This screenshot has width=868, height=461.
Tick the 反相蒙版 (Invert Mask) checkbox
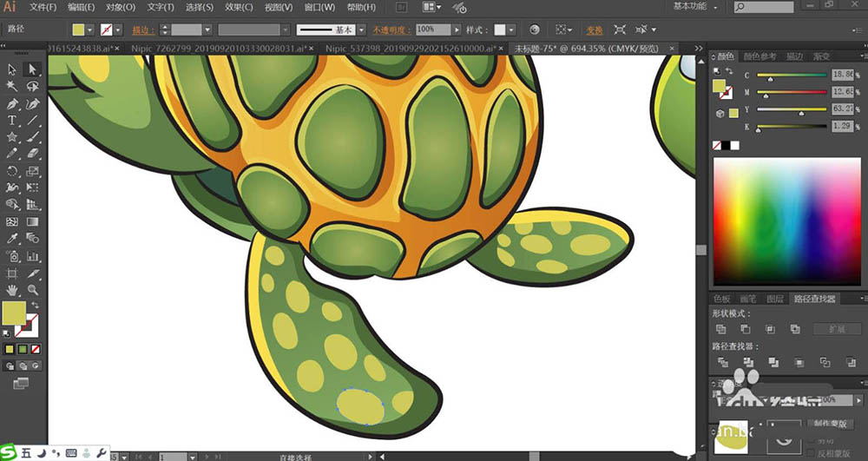811,454
